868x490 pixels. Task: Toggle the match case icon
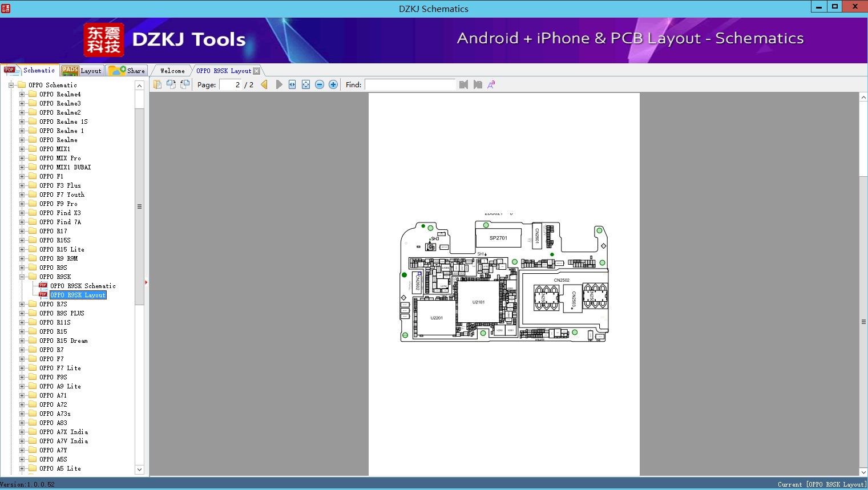491,84
